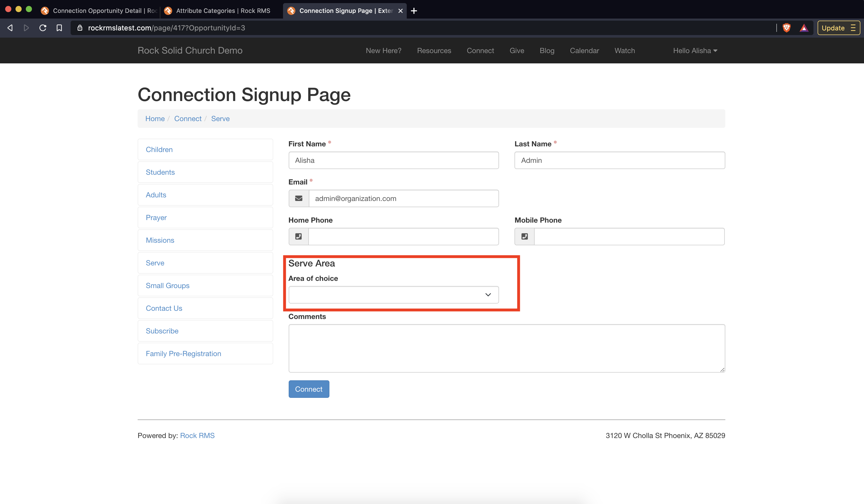Click the browser address bar URL
The width and height of the screenshot is (864, 504).
point(166,28)
